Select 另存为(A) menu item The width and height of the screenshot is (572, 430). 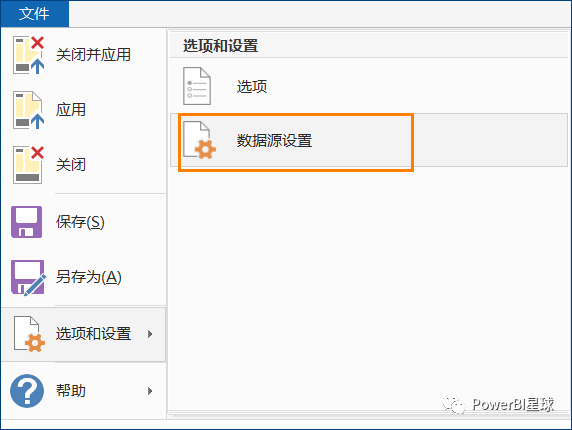84,278
